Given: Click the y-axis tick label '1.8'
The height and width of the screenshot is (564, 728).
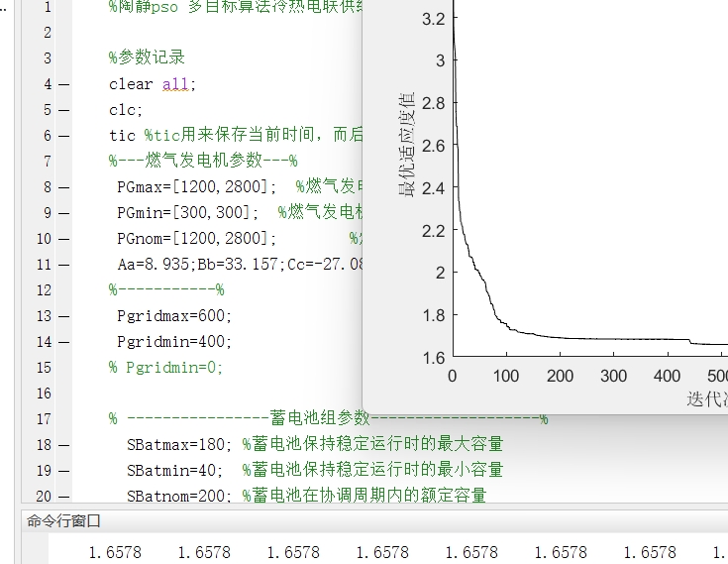Looking at the screenshot, I should (434, 316).
